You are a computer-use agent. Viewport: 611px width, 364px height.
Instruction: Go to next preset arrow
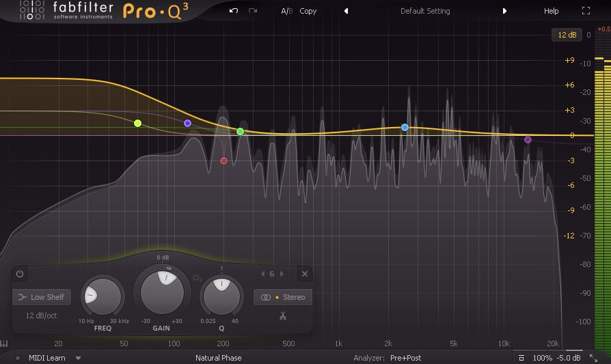pos(504,11)
